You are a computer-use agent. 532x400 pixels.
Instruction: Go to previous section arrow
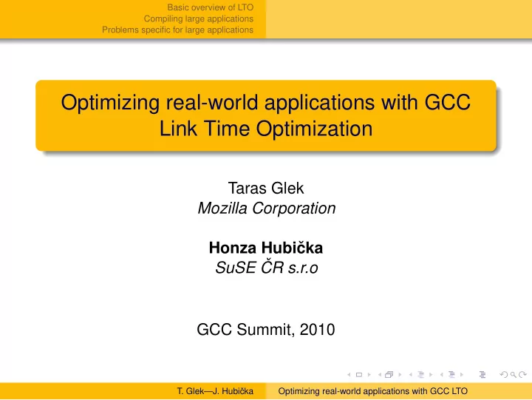coord(442,375)
